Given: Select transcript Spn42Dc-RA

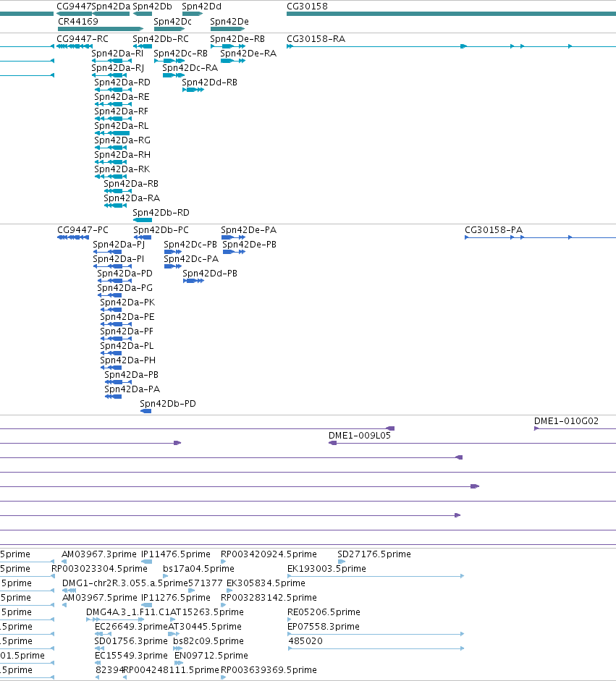Looking at the screenshot, I should (190, 68).
